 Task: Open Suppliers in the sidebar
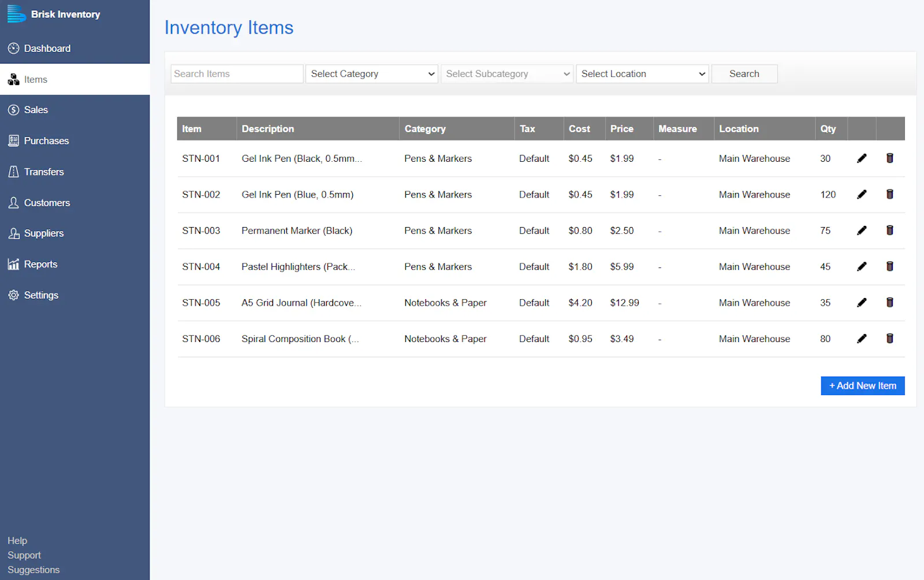(75, 233)
